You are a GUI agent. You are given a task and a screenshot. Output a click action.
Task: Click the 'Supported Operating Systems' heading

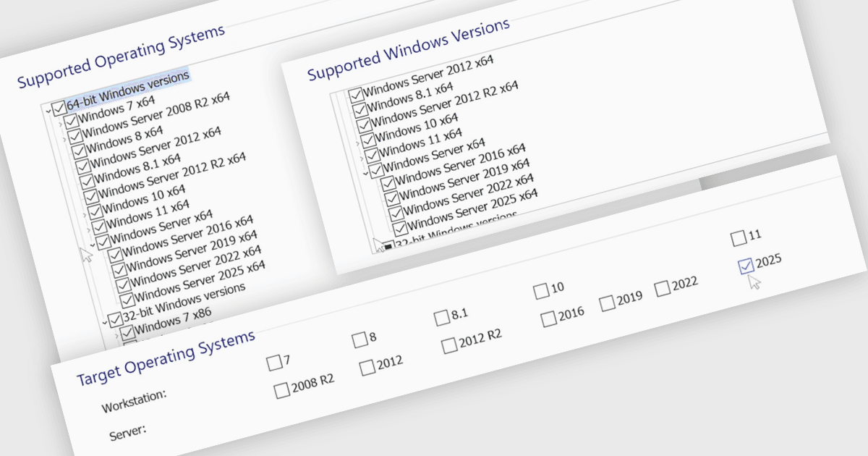[x=121, y=56]
